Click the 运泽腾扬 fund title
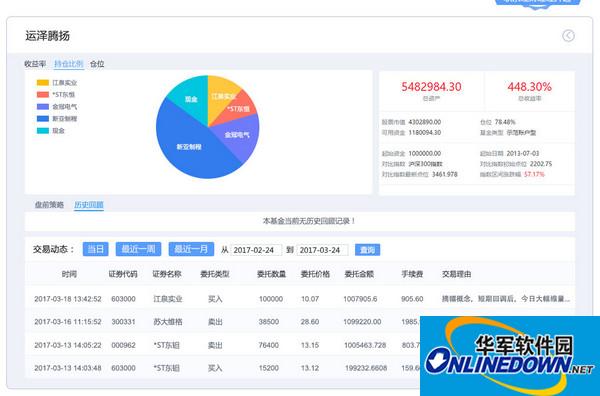Viewport: 600px width, 396px height. [x=47, y=36]
